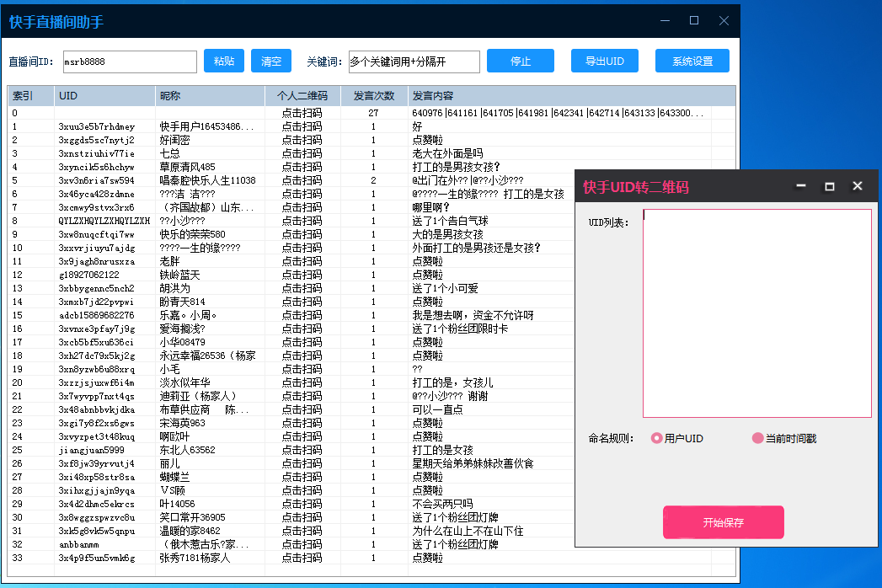
Task: Focus the 直播间ID input field
Action: tap(130, 61)
